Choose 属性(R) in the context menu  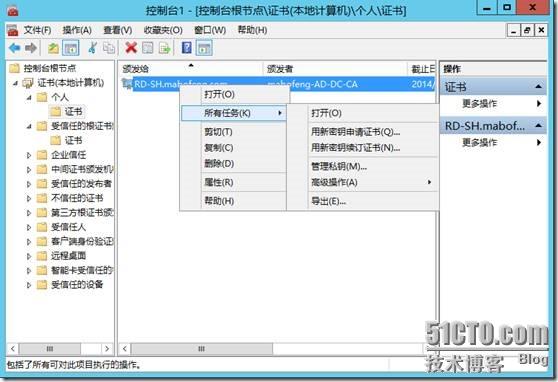click(x=234, y=182)
